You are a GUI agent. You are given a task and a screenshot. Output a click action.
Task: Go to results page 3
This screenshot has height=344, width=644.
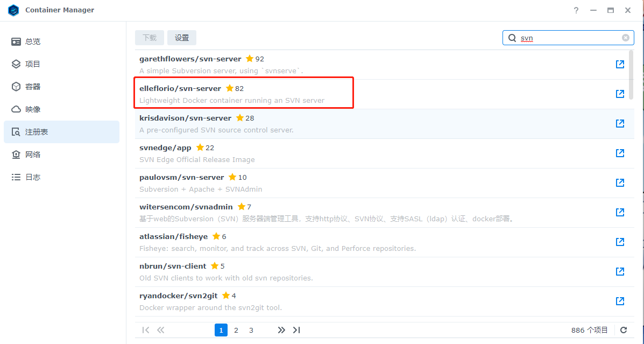[251, 330]
